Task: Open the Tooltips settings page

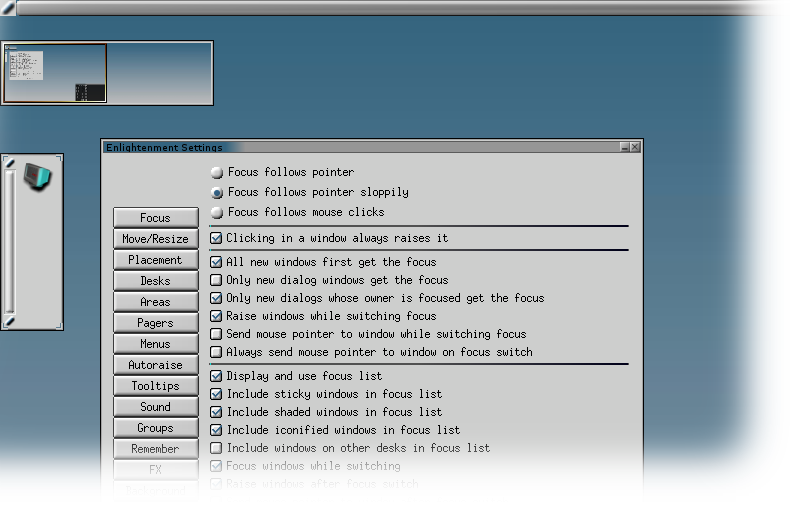Action: (x=156, y=386)
